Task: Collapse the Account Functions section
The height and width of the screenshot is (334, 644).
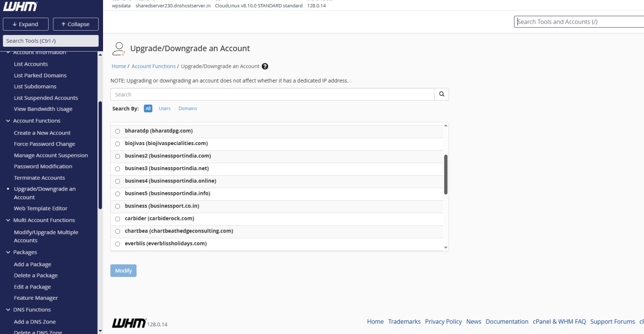Action: click(x=8, y=121)
